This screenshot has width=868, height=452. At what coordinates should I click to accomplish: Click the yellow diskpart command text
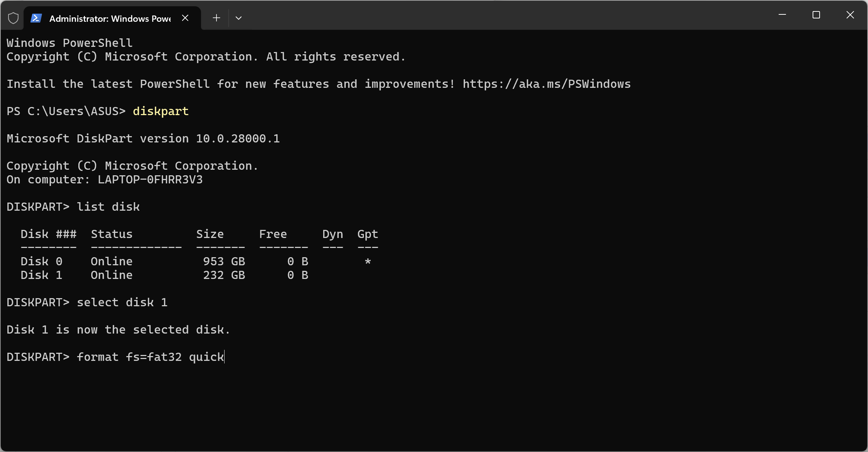161,111
